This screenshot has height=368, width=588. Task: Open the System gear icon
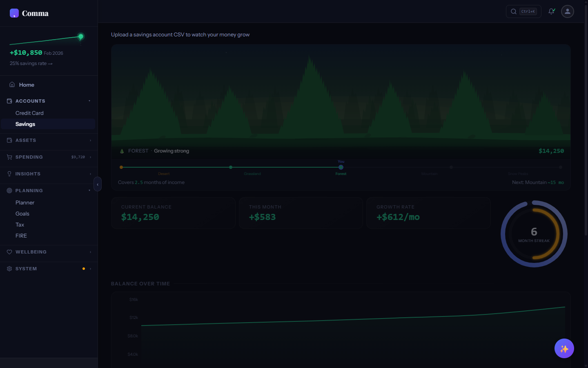pyautogui.click(x=9, y=269)
